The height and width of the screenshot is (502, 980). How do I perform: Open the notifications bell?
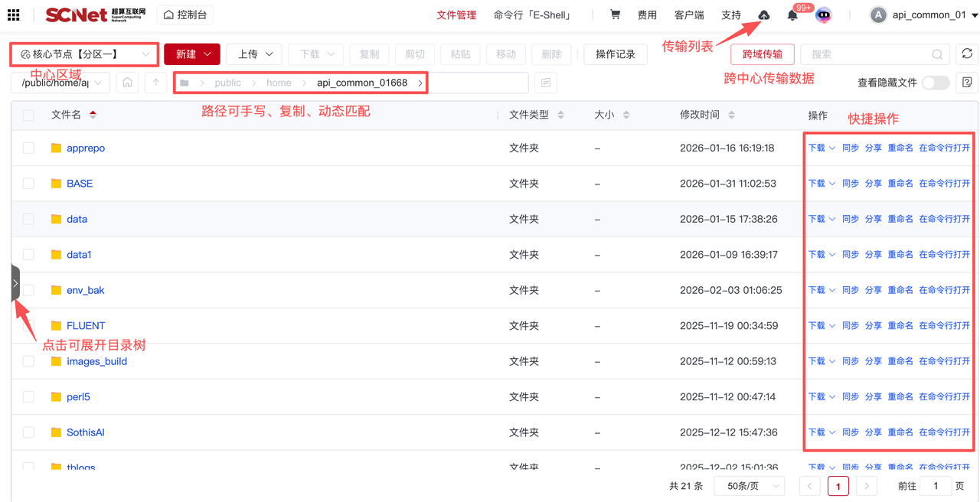792,15
